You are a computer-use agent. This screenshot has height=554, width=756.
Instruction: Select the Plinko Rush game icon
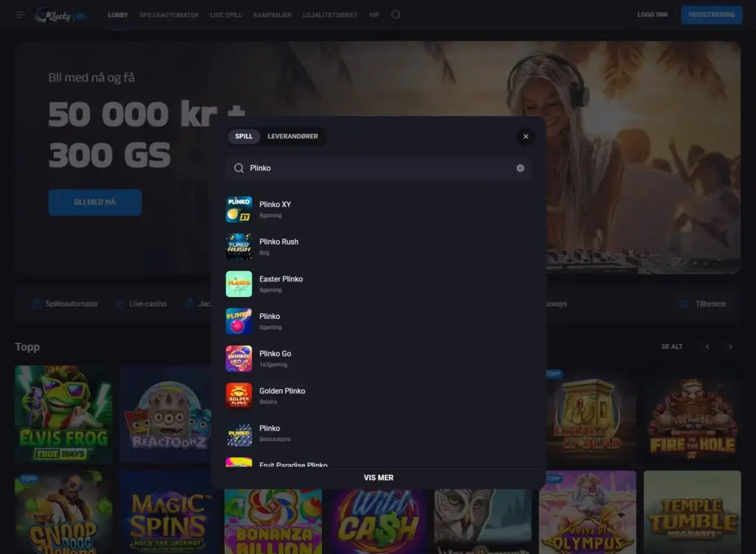point(238,247)
